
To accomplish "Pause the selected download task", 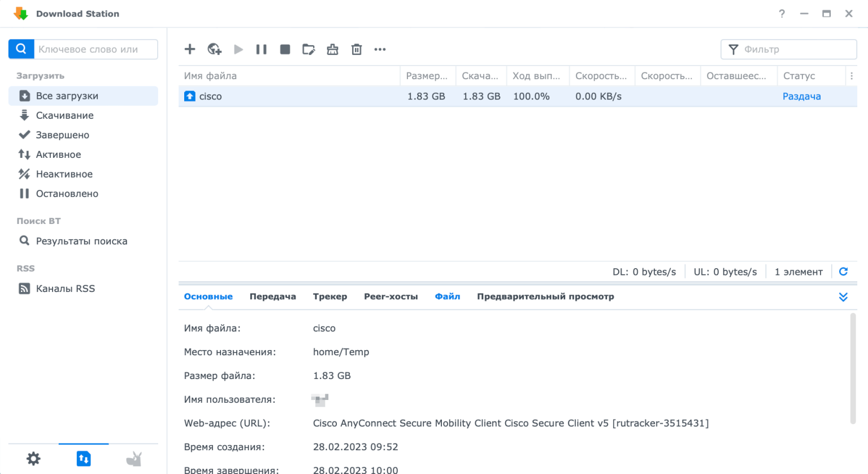I will tap(261, 49).
